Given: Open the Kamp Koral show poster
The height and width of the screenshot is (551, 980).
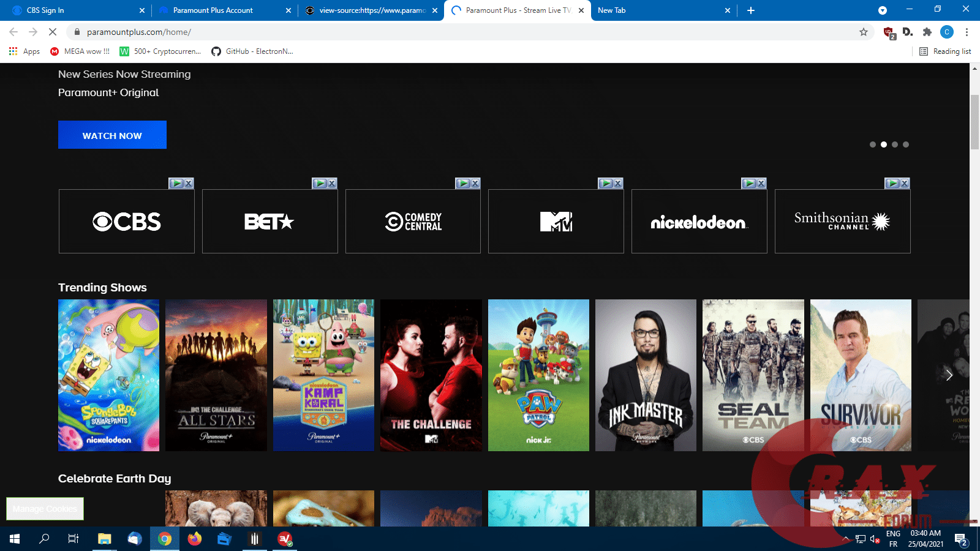Looking at the screenshot, I should 323,375.
